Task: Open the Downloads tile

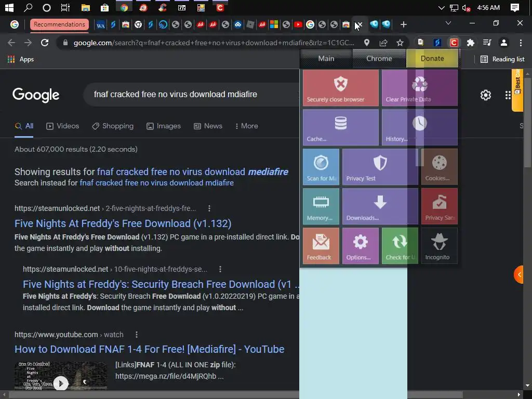Action: (380, 206)
